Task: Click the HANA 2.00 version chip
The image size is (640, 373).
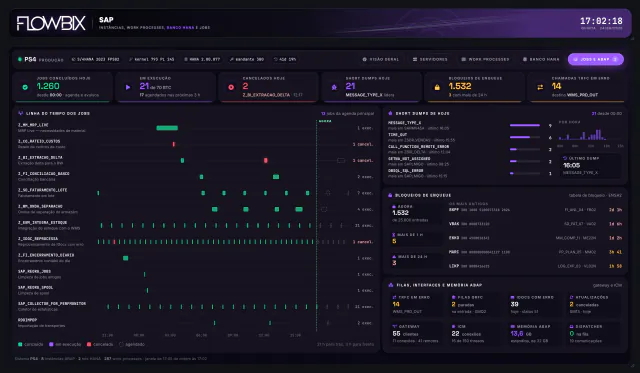Action: [202, 59]
